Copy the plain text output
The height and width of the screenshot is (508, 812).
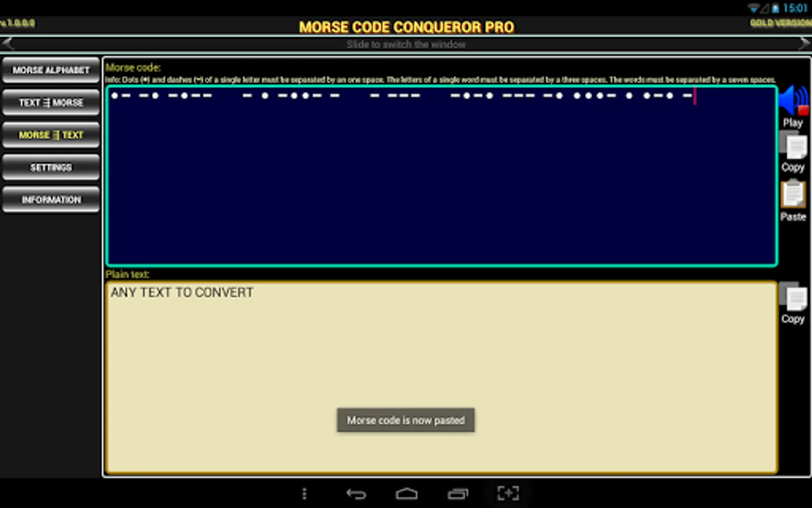pos(793,304)
